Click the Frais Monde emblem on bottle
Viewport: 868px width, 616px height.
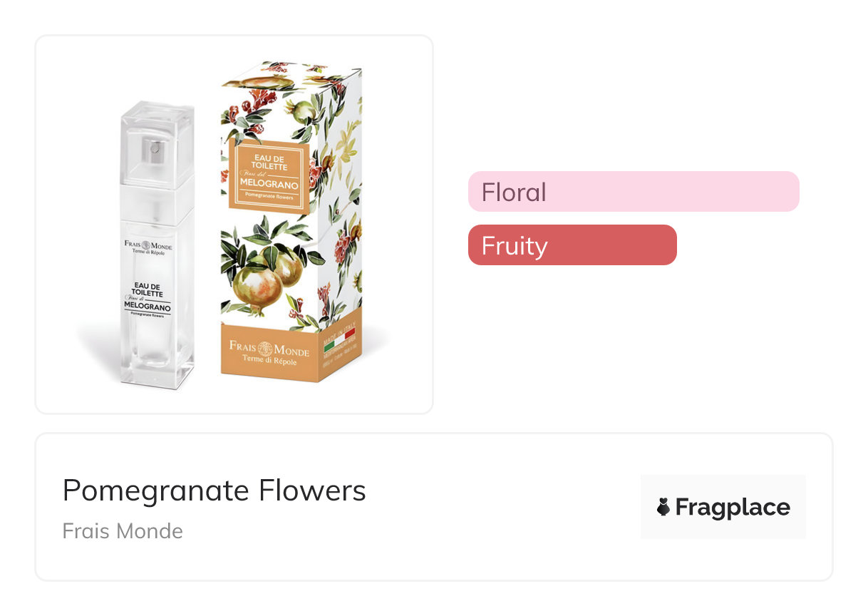pyautogui.click(x=148, y=245)
